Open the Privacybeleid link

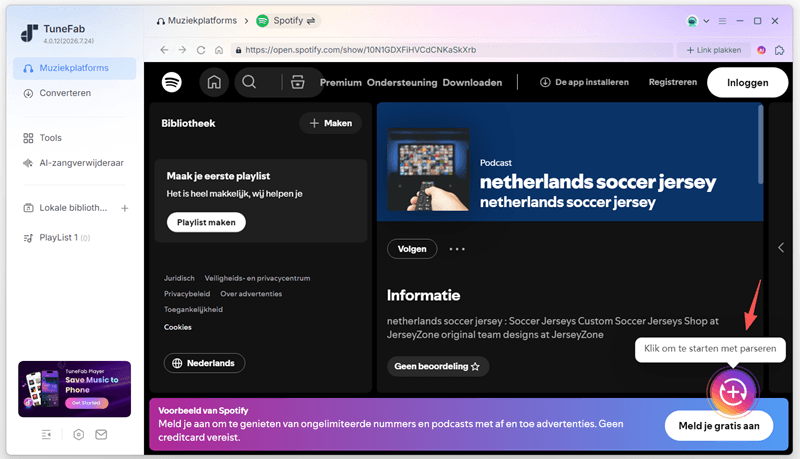click(x=187, y=294)
